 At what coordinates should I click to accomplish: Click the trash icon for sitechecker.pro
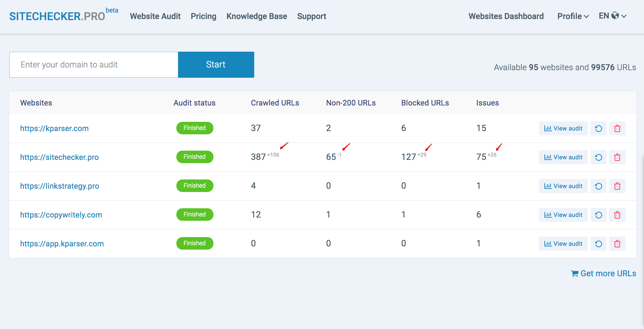click(x=617, y=157)
